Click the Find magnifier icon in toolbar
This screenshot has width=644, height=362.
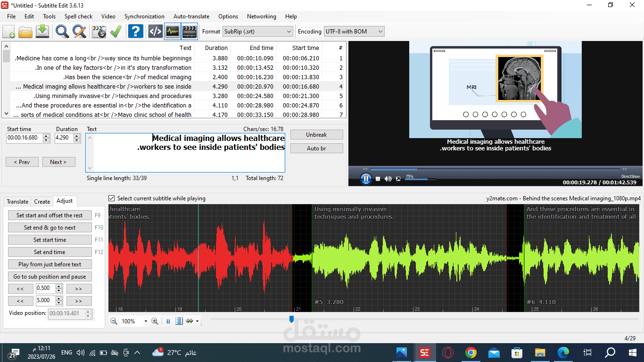tap(62, 32)
